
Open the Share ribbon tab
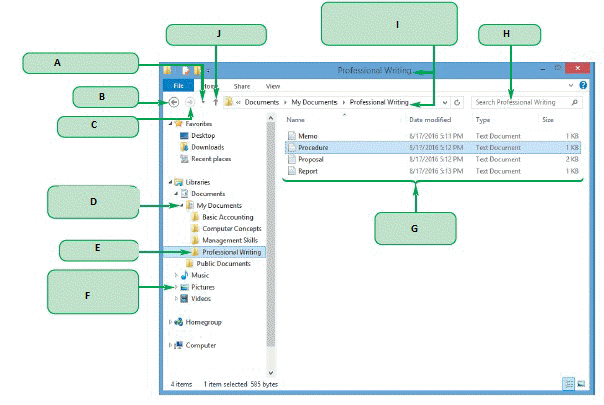coord(242,87)
